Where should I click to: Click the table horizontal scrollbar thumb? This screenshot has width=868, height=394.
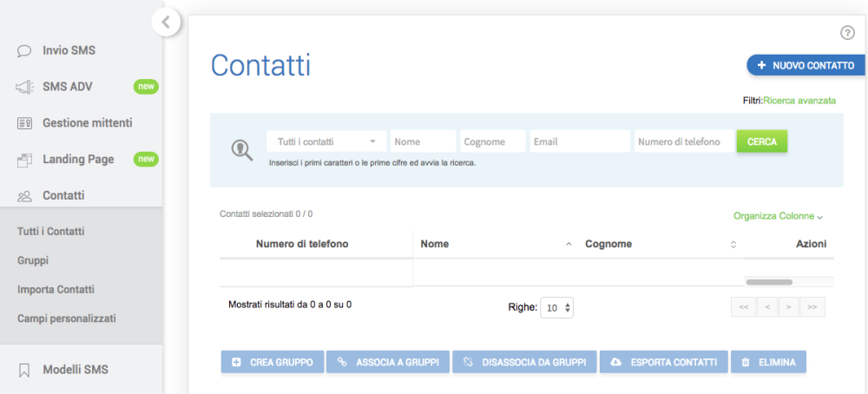[769, 282]
